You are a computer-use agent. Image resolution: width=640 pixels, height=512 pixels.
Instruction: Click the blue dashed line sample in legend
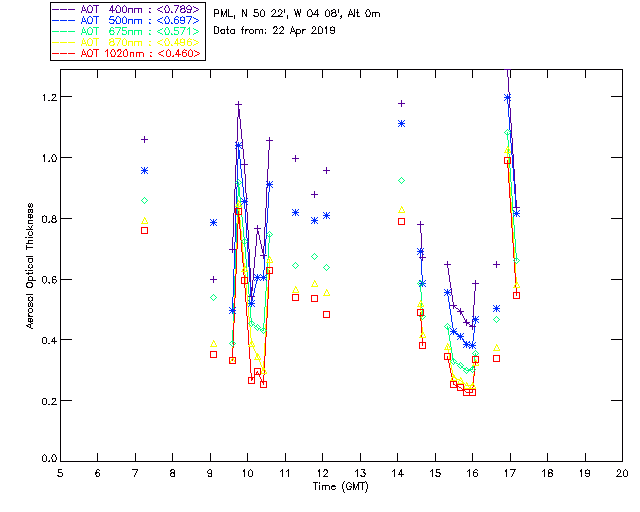(x=64, y=21)
